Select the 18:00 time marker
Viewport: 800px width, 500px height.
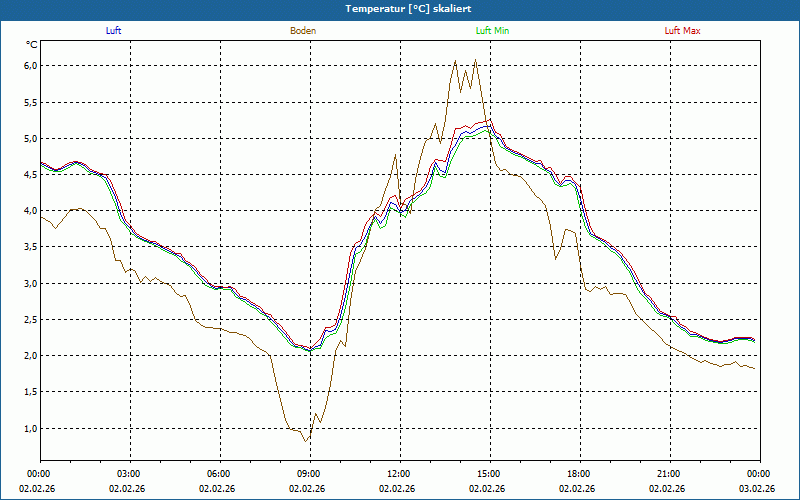coord(578,474)
